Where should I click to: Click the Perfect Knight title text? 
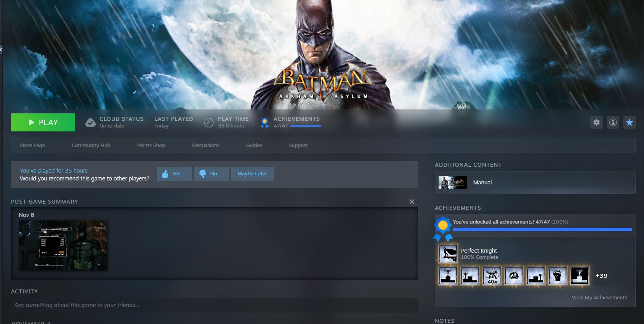click(x=479, y=251)
